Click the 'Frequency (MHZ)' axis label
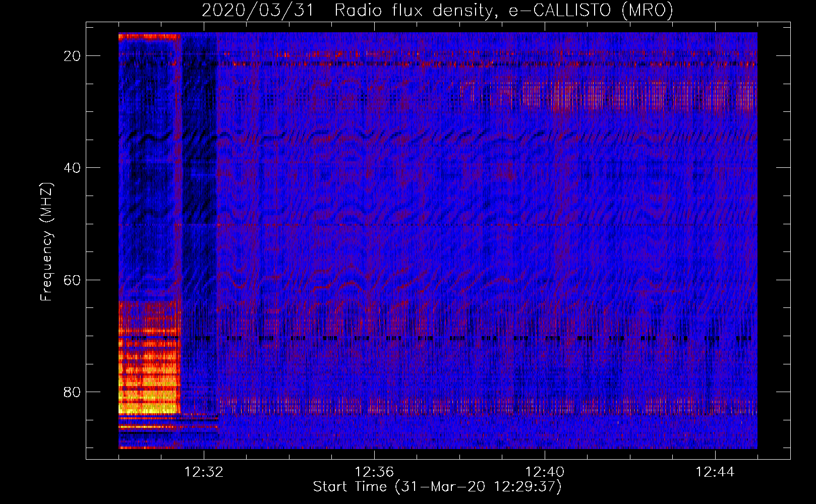 pyautogui.click(x=46, y=242)
